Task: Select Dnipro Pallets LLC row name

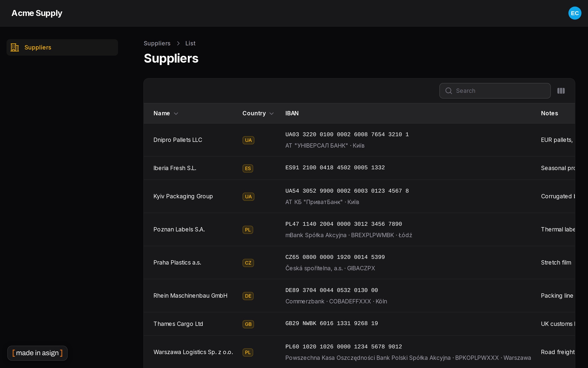Action: [x=178, y=140]
